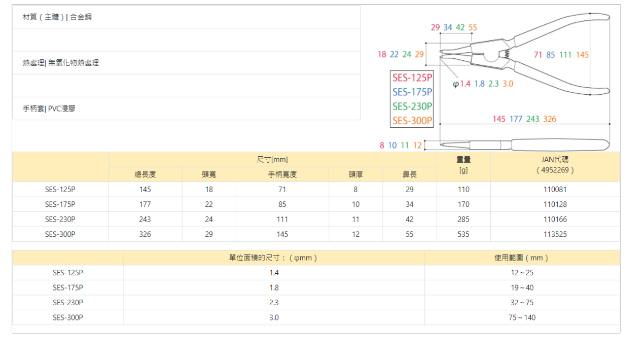Click the 使用範圍（mm）column header
This screenshot has width=644, height=362.
click(x=522, y=258)
